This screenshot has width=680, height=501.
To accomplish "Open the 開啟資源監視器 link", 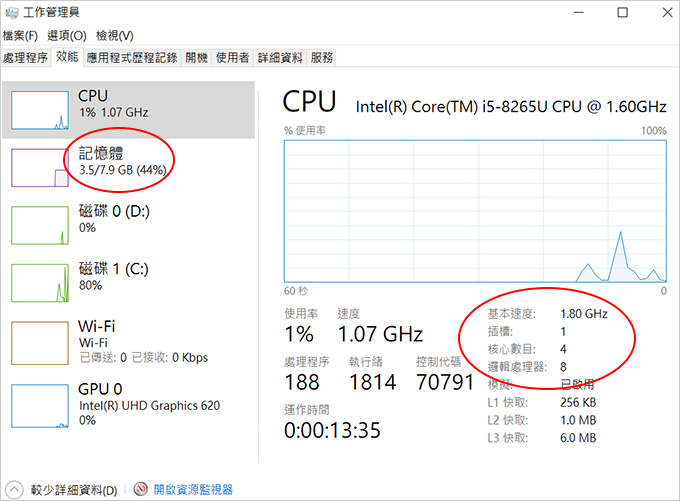I will [193, 490].
